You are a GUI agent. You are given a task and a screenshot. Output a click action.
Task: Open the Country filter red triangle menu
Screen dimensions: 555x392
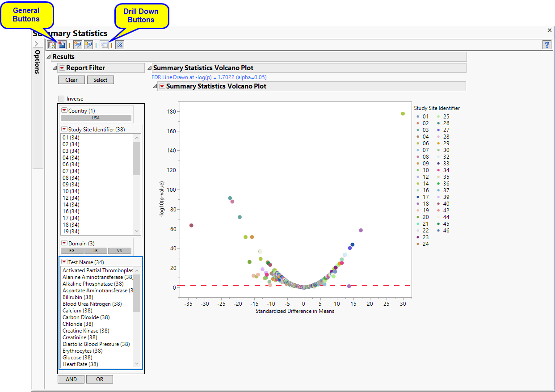[x=64, y=110]
